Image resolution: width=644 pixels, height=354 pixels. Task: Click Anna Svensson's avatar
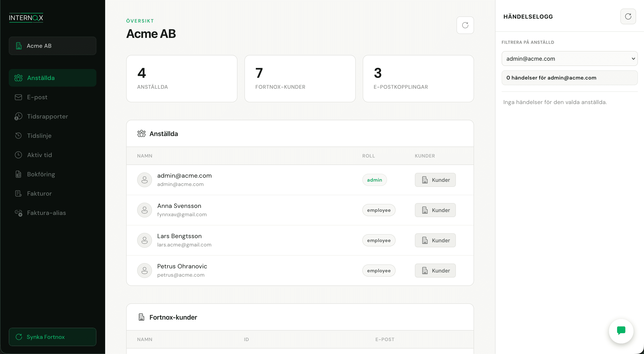tap(145, 210)
